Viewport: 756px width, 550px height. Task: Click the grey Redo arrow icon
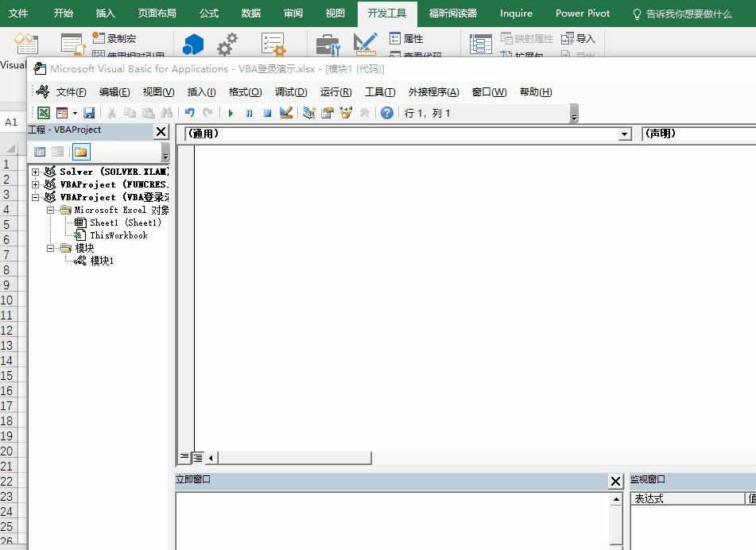tap(207, 113)
